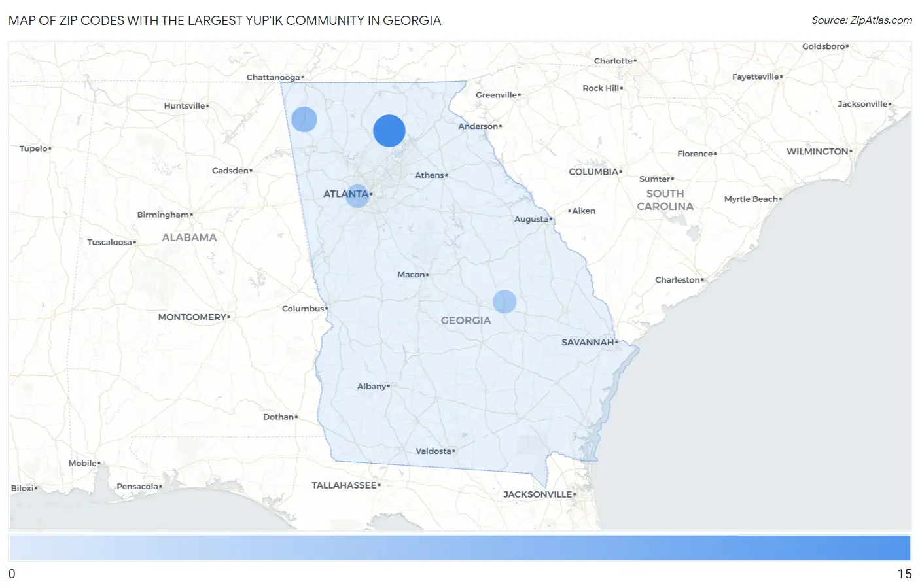Viewport: 920px width, 588px height.
Task: Click the Tupelo city label
Action: coord(33,149)
